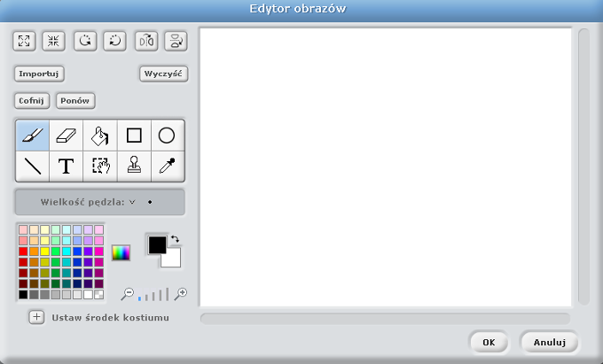The image size is (603, 364).
Task: Select the Stamp tool
Action: click(x=134, y=167)
